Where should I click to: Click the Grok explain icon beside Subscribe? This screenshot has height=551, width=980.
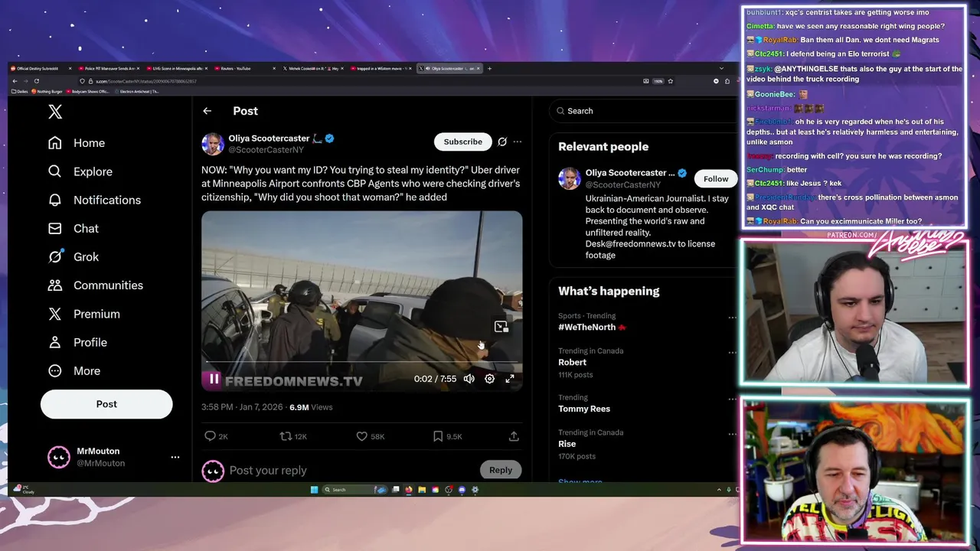tap(502, 142)
